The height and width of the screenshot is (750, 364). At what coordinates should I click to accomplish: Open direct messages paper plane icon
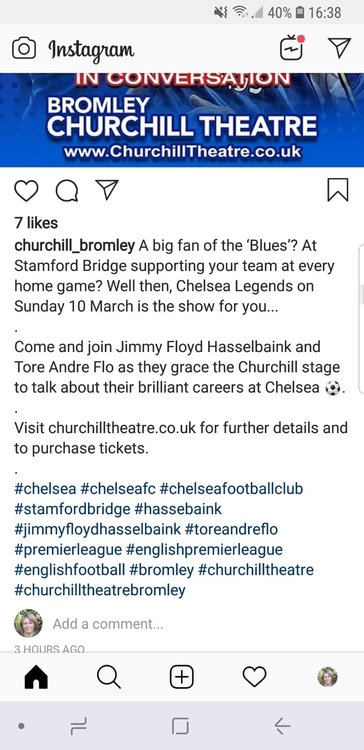pos(340,48)
